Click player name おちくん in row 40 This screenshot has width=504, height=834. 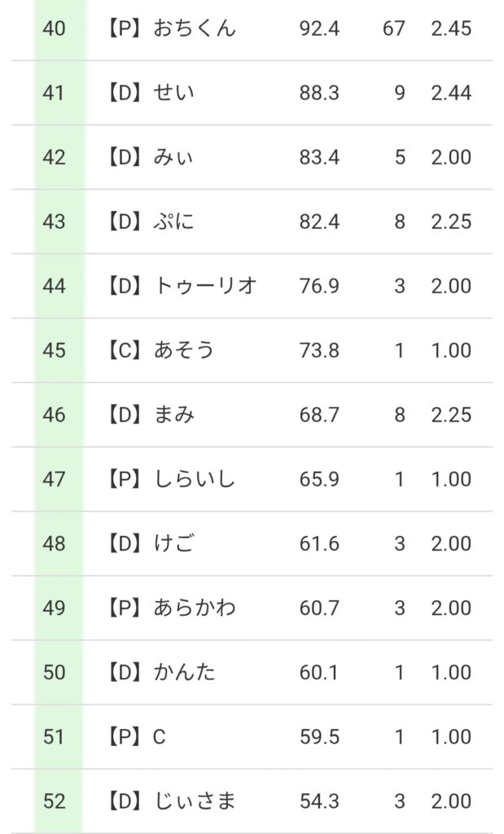[194, 29]
